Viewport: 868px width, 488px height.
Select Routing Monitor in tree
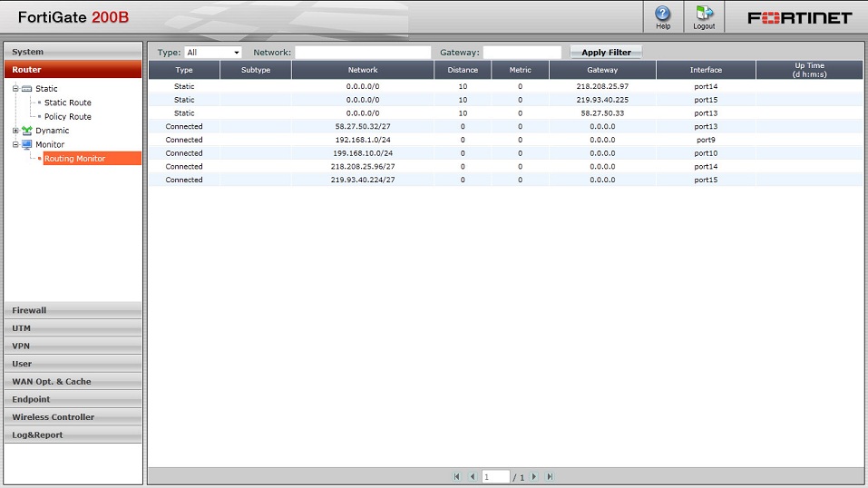pos(92,159)
